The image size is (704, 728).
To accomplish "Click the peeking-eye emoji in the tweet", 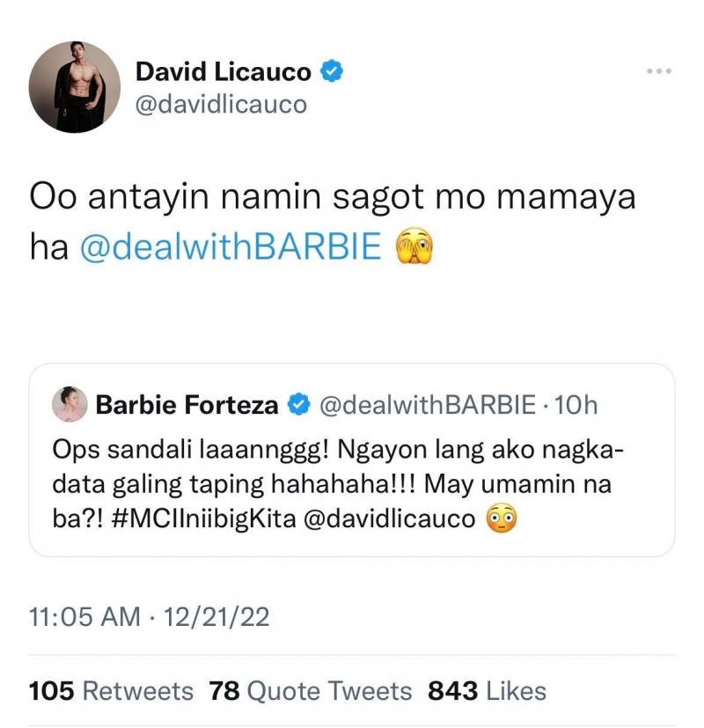I will (x=414, y=246).
